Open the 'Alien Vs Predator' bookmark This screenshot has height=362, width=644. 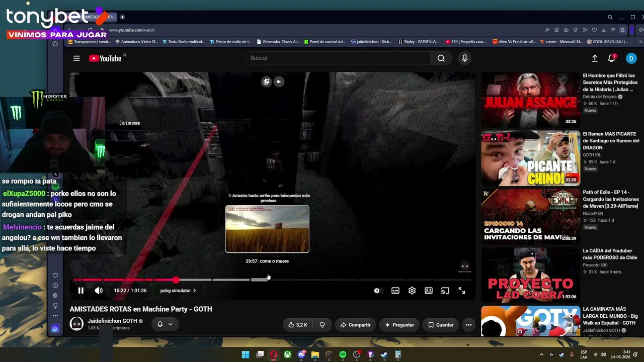point(514,42)
